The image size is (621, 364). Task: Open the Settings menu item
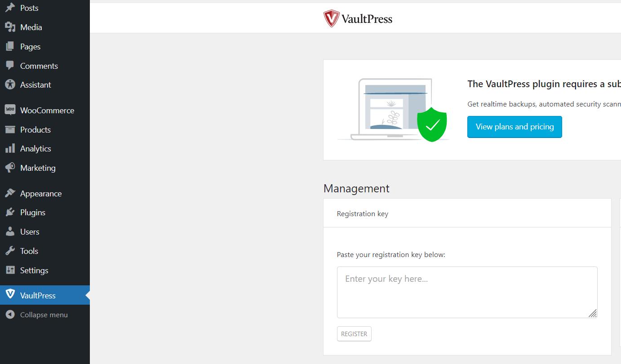34,271
